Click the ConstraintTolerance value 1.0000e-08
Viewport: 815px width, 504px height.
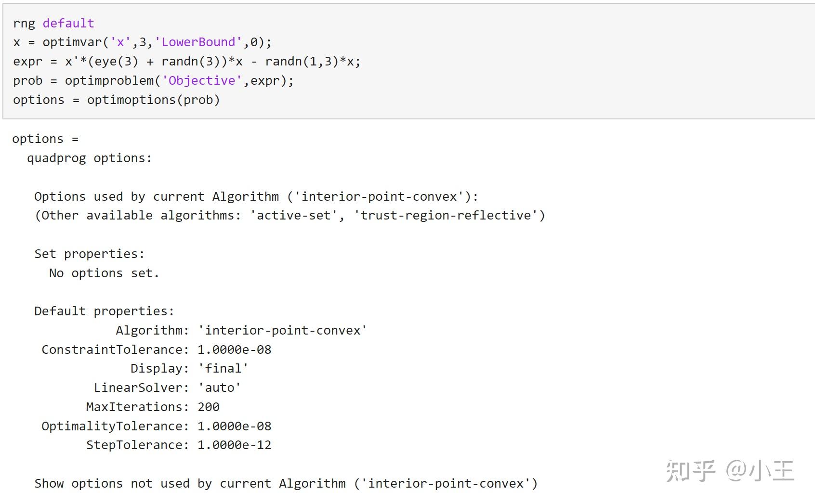point(235,349)
